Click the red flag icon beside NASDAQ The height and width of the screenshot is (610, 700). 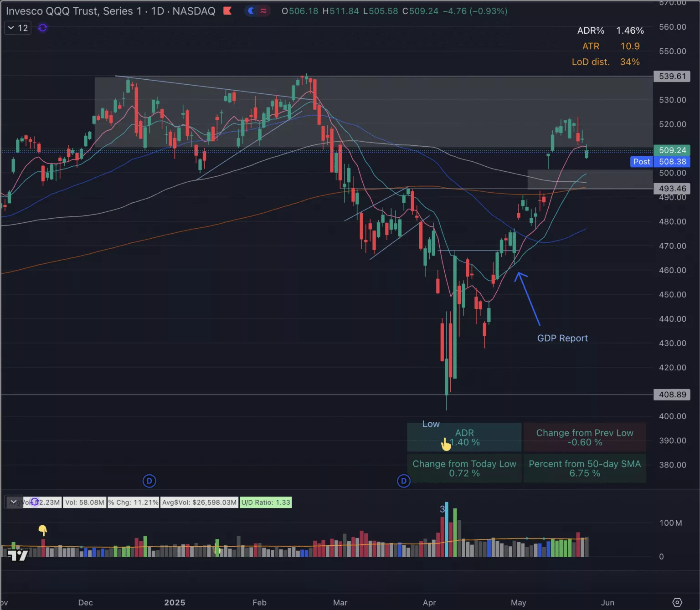tap(227, 11)
